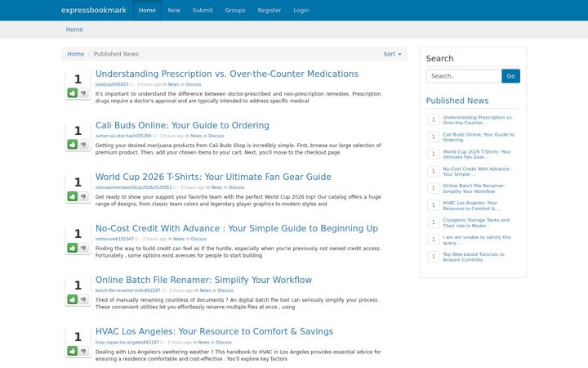Image resolution: width=588 pixels, height=368 pixels.
Task: Open sidebar link I am unable to satisfy
Action: coord(477,240)
